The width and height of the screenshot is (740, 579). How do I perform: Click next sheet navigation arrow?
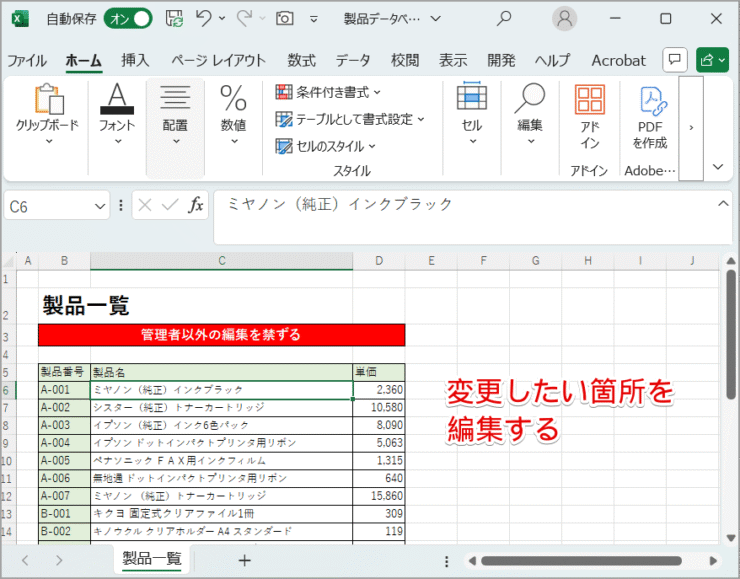click(x=59, y=561)
